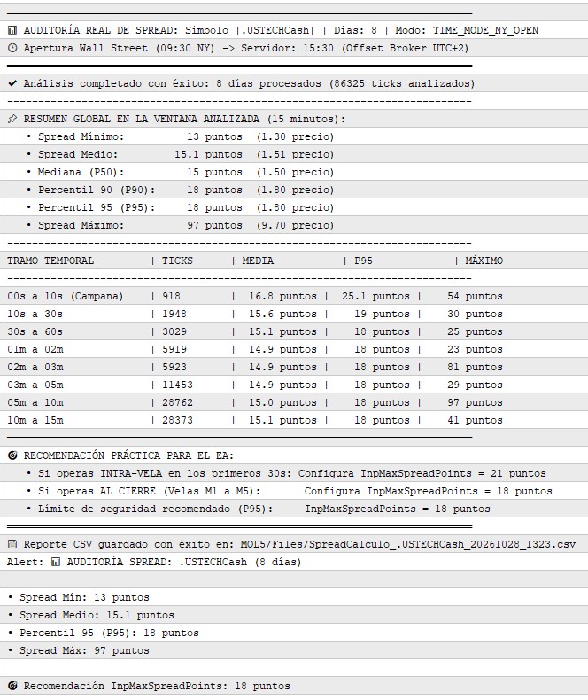The width and height of the screenshot is (588, 700).
Task: Select the INTRA-VELA recommendation line
Action: click(297, 473)
